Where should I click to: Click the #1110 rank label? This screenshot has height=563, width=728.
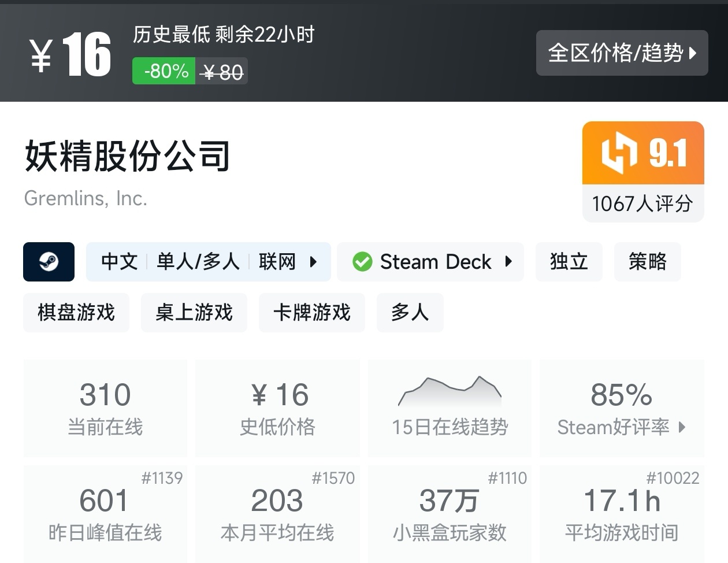[507, 478]
